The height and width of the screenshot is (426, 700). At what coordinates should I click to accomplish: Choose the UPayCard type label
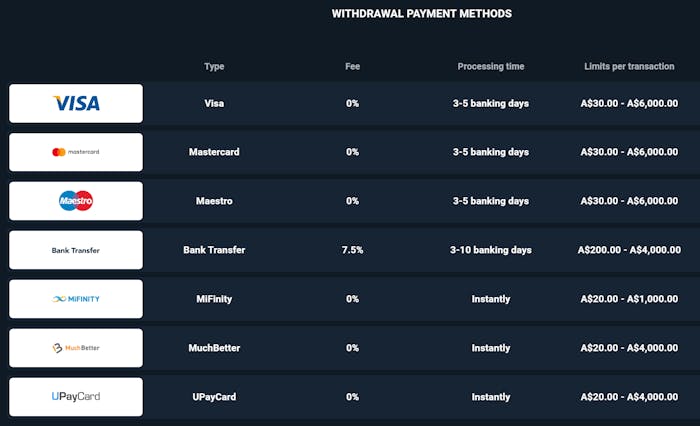214,397
